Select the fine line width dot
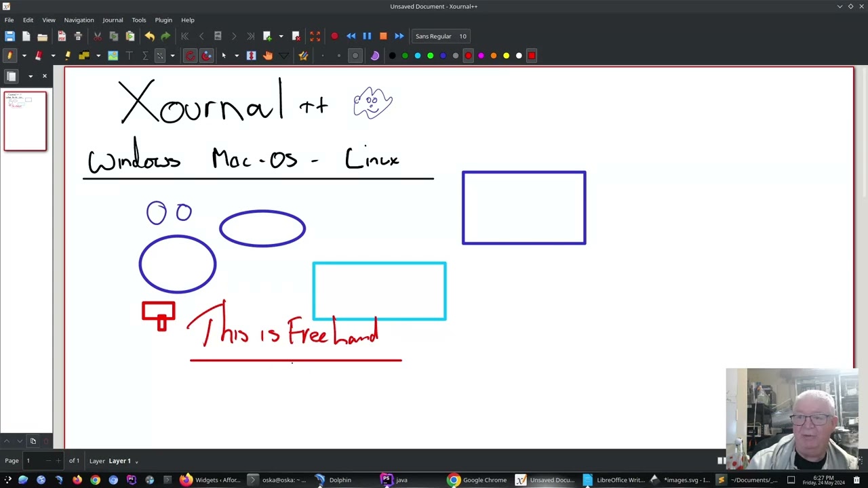 coord(323,56)
